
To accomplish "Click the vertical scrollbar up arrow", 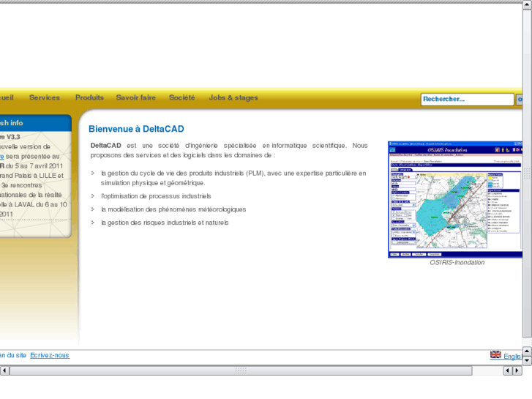I will (x=527, y=5).
